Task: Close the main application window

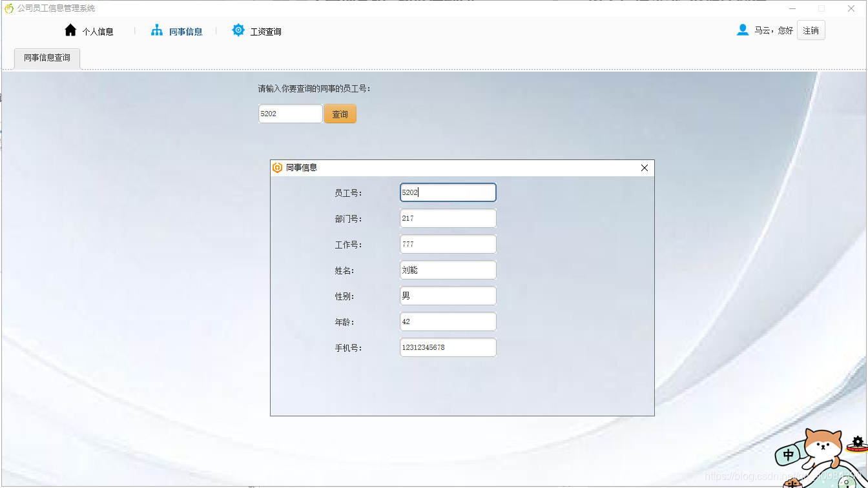Action: coord(851,8)
